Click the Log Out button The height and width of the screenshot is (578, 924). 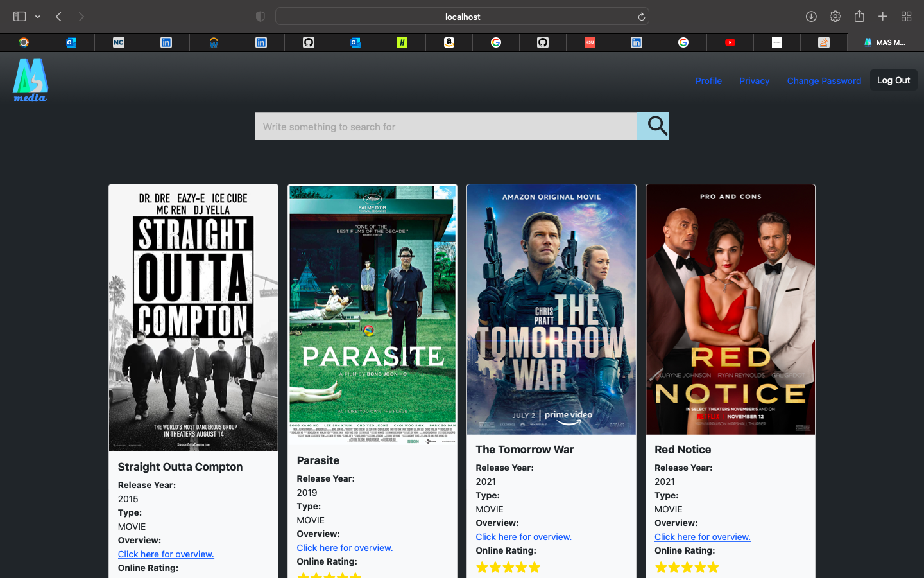click(893, 80)
